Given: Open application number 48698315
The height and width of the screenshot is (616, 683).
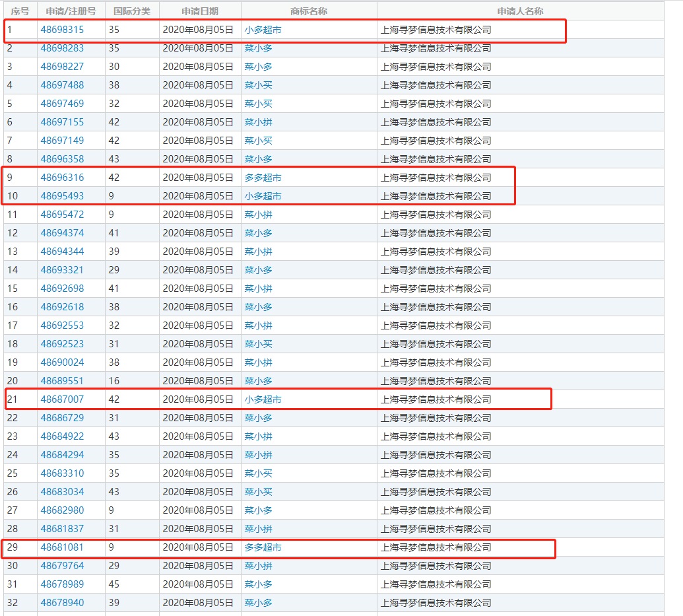Looking at the screenshot, I should tap(62, 30).
